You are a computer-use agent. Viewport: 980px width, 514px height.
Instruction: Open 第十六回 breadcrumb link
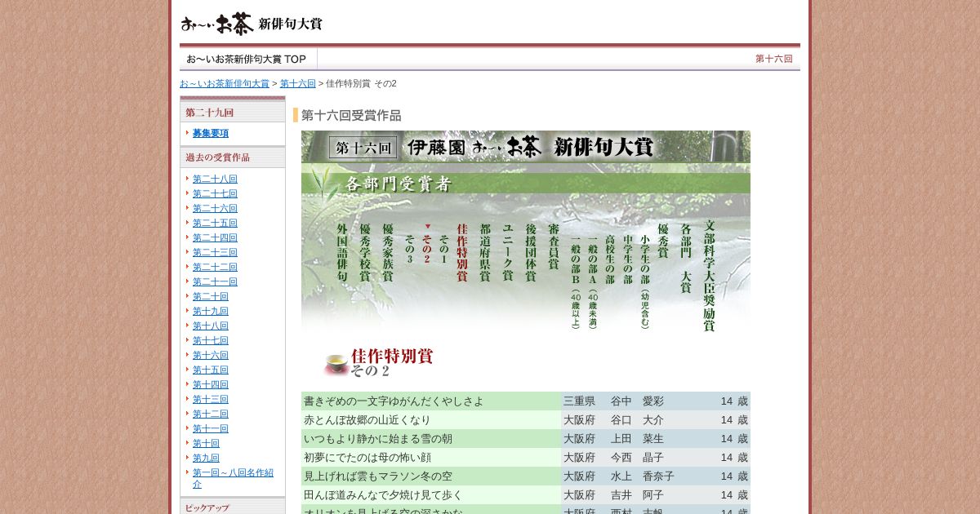pyautogui.click(x=297, y=83)
